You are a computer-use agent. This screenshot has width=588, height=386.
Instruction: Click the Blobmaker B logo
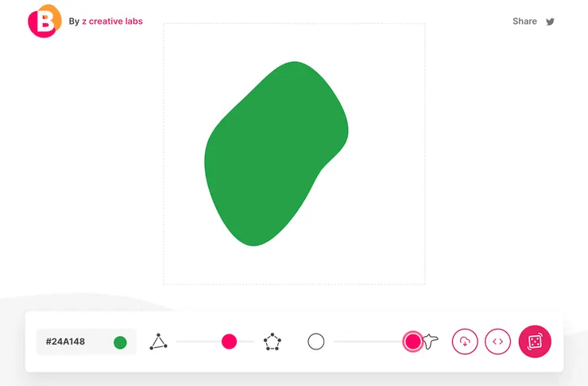point(44,21)
